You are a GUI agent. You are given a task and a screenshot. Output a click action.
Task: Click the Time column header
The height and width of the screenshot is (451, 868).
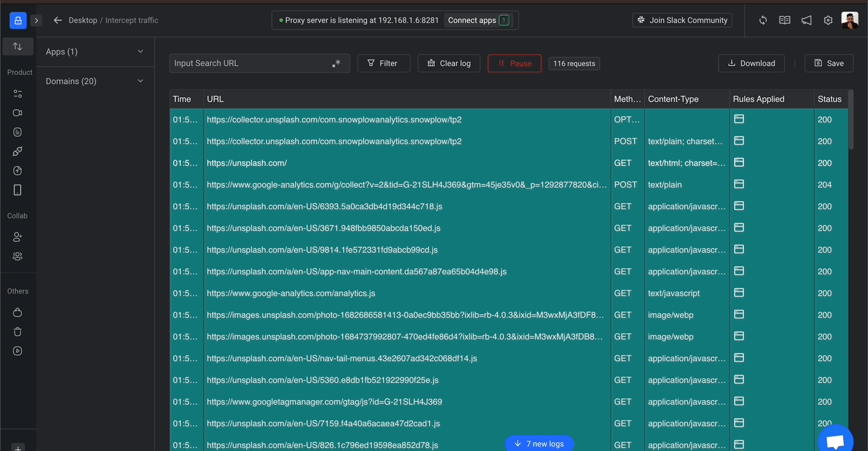tap(186, 99)
